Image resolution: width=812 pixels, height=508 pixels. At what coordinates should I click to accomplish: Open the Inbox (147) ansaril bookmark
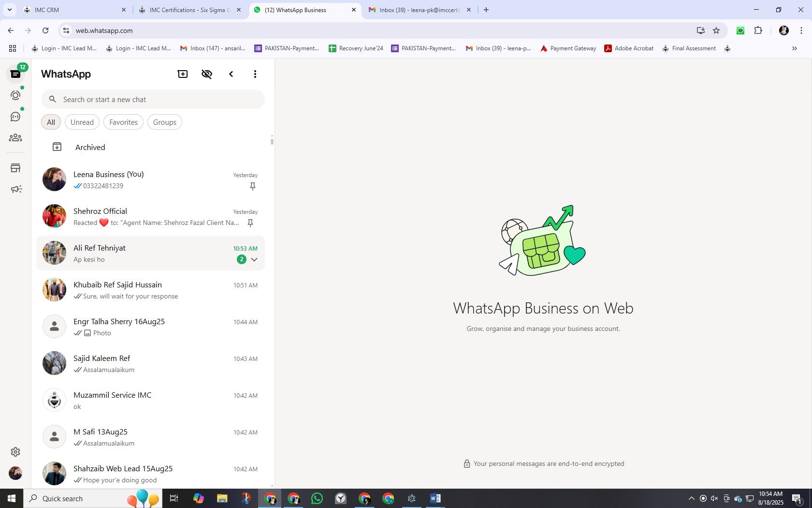click(213, 48)
